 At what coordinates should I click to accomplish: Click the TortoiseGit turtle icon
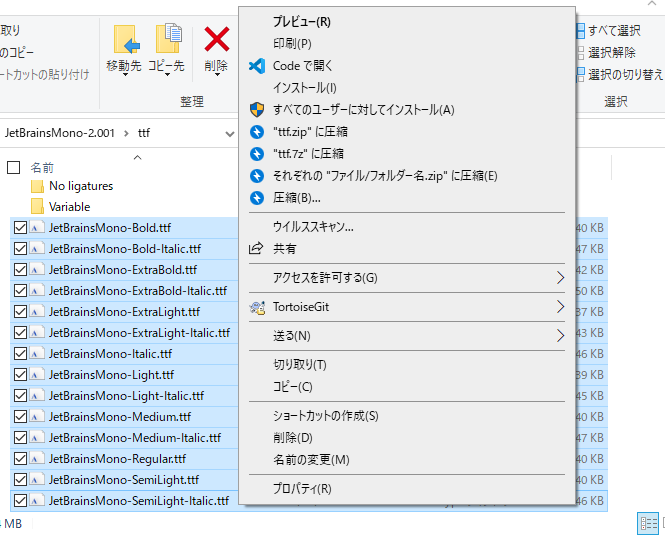(x=257, y=307)
